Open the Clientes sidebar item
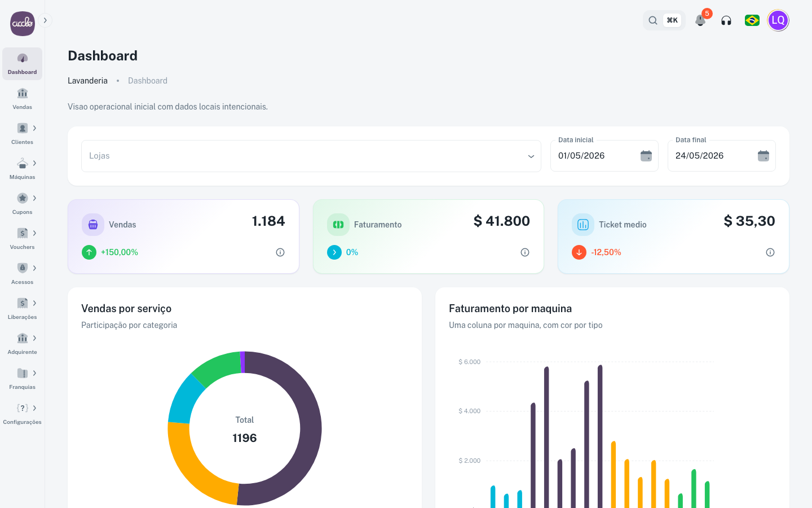 coord(23,134)
